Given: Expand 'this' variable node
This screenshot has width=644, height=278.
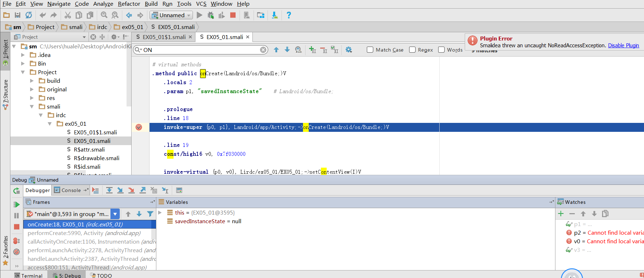Looking at the screenshot, I should [160, 212].
